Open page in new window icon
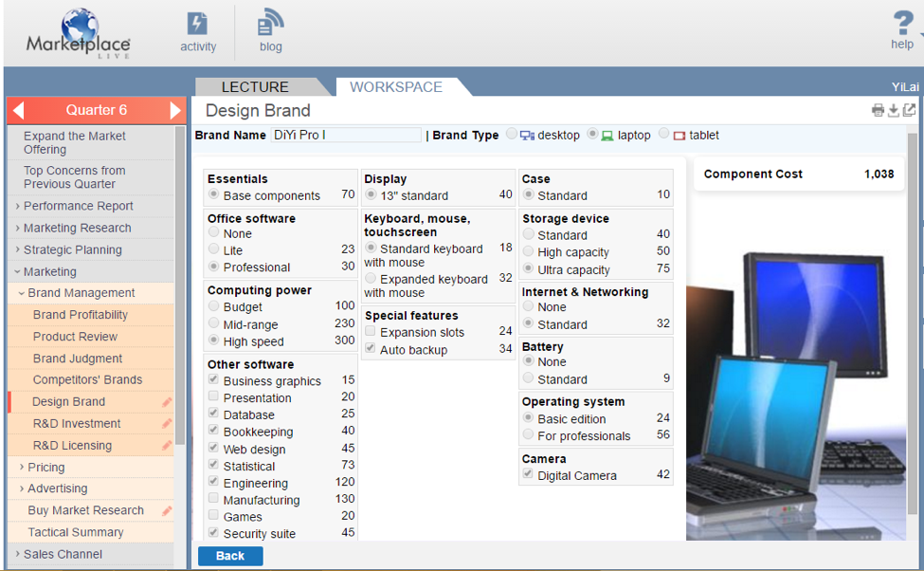The height and width of the screenshot is (571, 924). pos(909,111)
